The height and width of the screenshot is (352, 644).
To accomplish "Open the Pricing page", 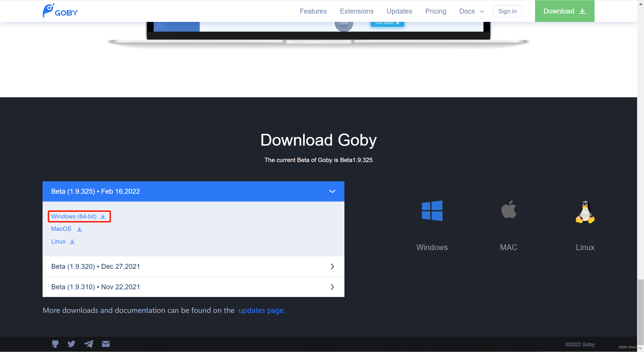I will pyautogui.click(x=436, y=11).
